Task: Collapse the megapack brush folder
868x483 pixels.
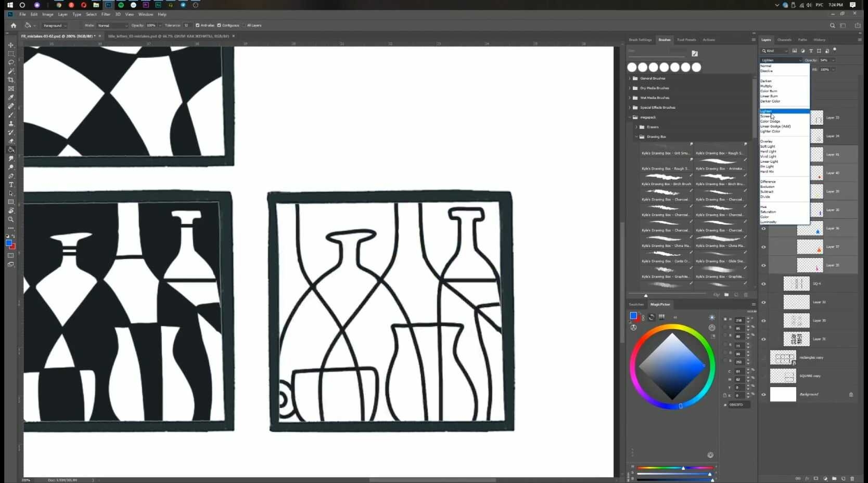Action: tap(630, 118)
